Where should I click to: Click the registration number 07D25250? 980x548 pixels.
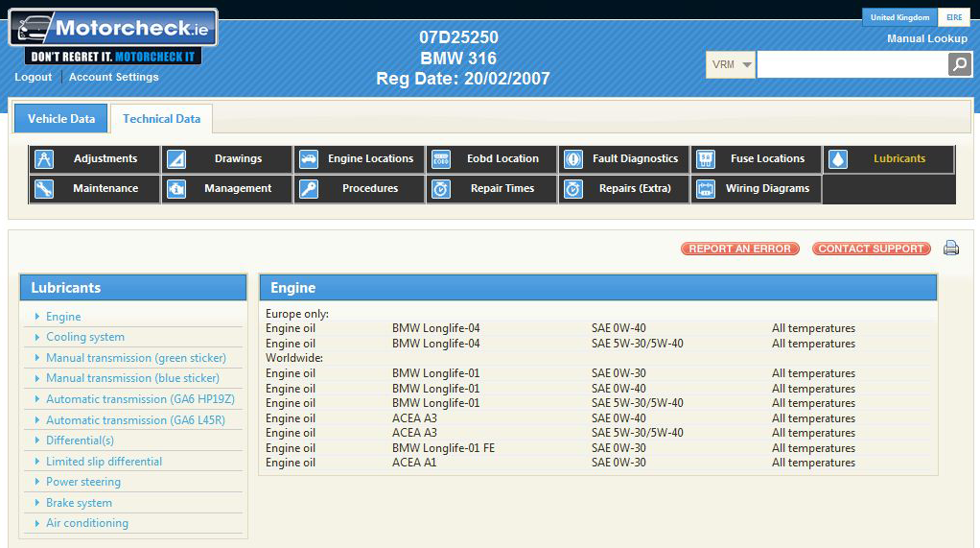click(x=458, y=37)
